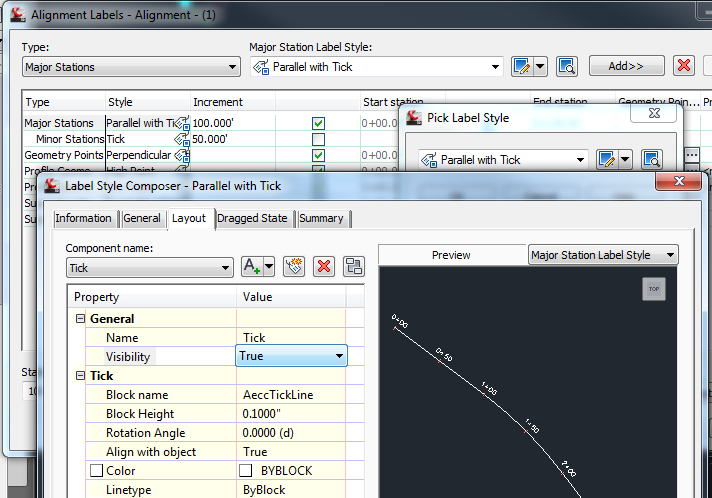Click create text component icon
Screen dimensions: 712x498
point(252,266)
